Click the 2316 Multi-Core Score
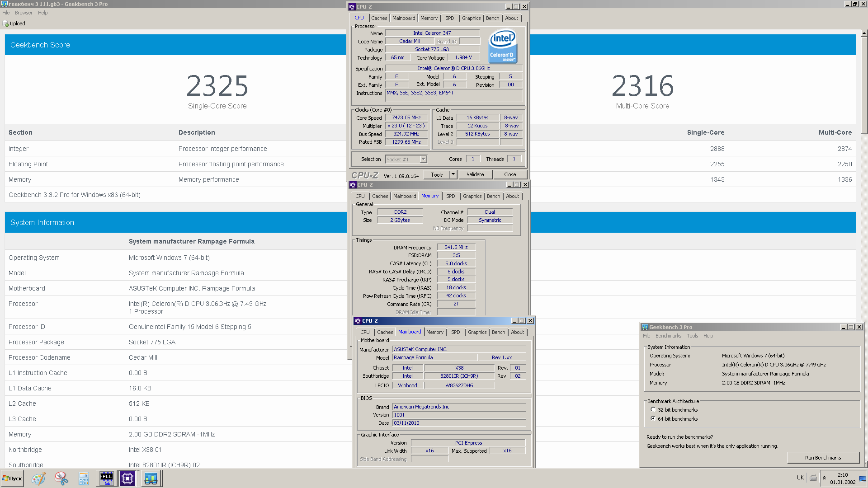Screen dimensions: 868x488 (x=642, y=86)
